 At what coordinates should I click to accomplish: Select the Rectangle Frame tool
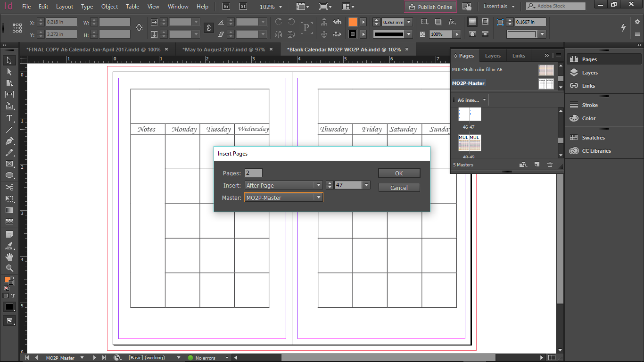click(9, 164)
